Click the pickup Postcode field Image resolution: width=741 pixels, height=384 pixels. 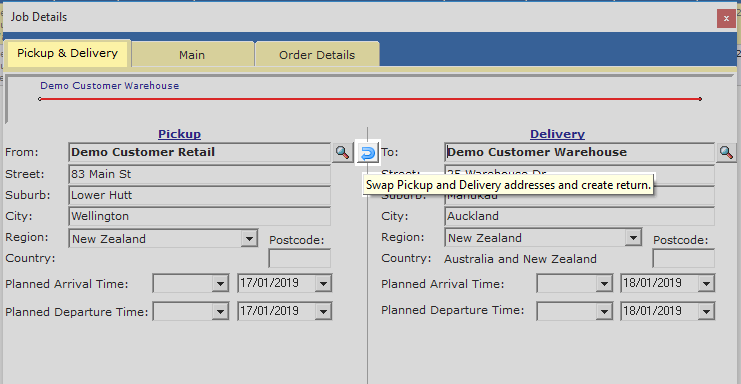300,258
